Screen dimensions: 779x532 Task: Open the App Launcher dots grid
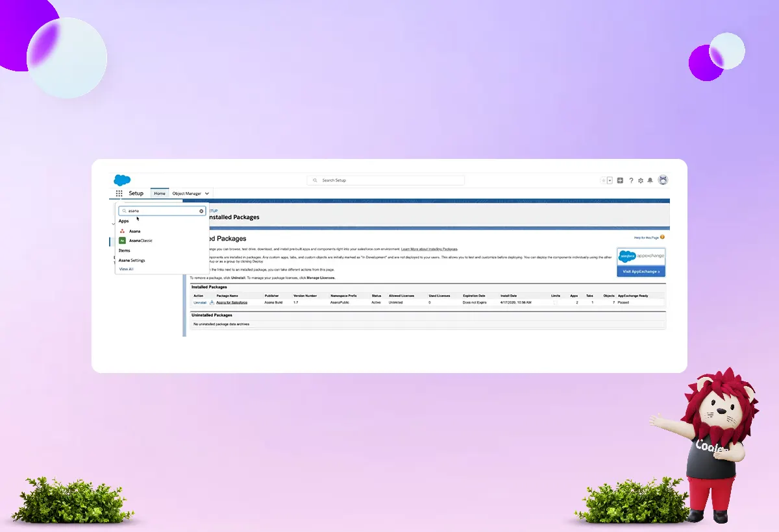pyautogui.click(x=119, y=193)
